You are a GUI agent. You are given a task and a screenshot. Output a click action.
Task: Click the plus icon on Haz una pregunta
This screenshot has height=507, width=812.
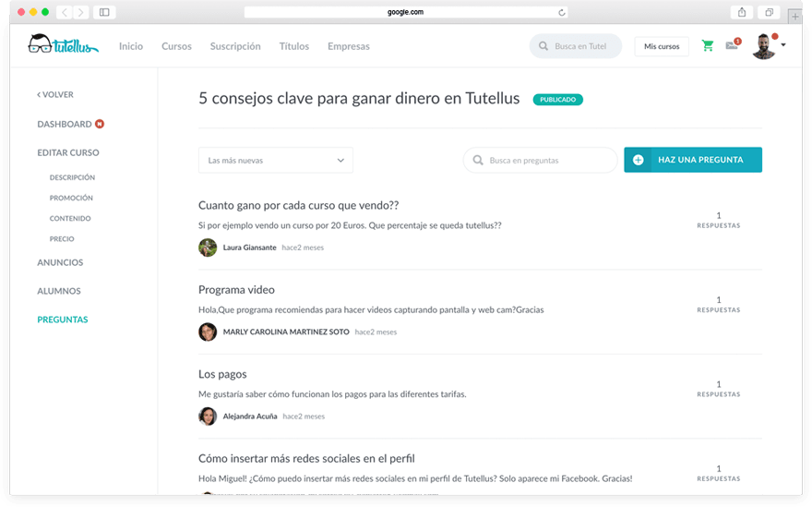point(639,160)
